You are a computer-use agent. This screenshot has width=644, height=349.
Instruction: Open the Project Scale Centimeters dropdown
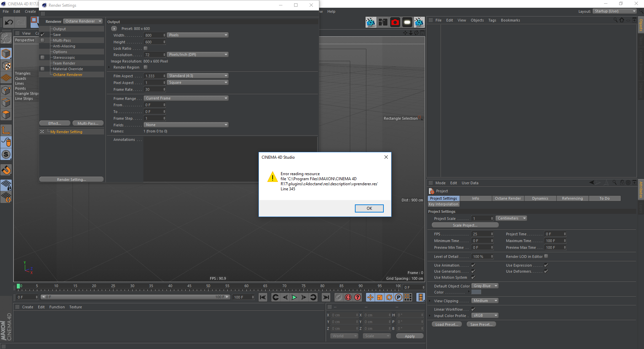[511, 219]
